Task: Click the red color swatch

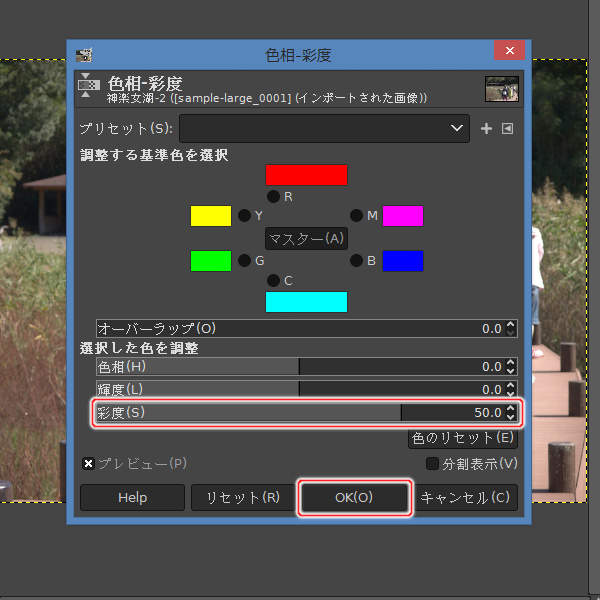Action: tap(306, 175)
